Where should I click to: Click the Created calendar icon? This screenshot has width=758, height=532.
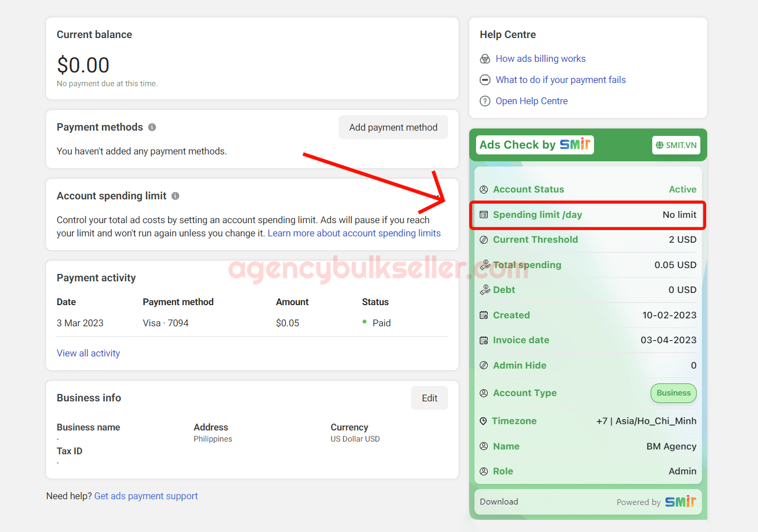click(485, 315)
